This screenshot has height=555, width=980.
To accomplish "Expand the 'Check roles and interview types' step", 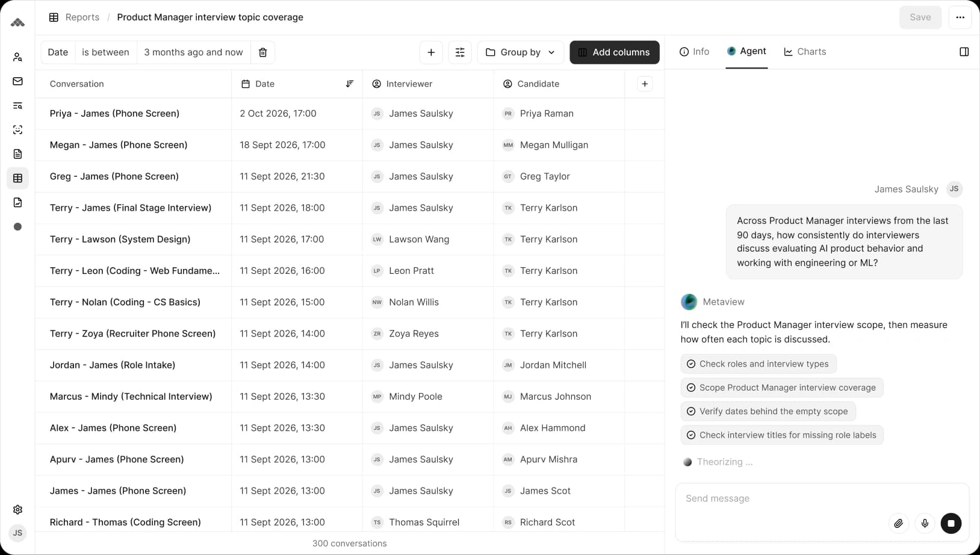I will pyautogui.click(x=758, y=364).
